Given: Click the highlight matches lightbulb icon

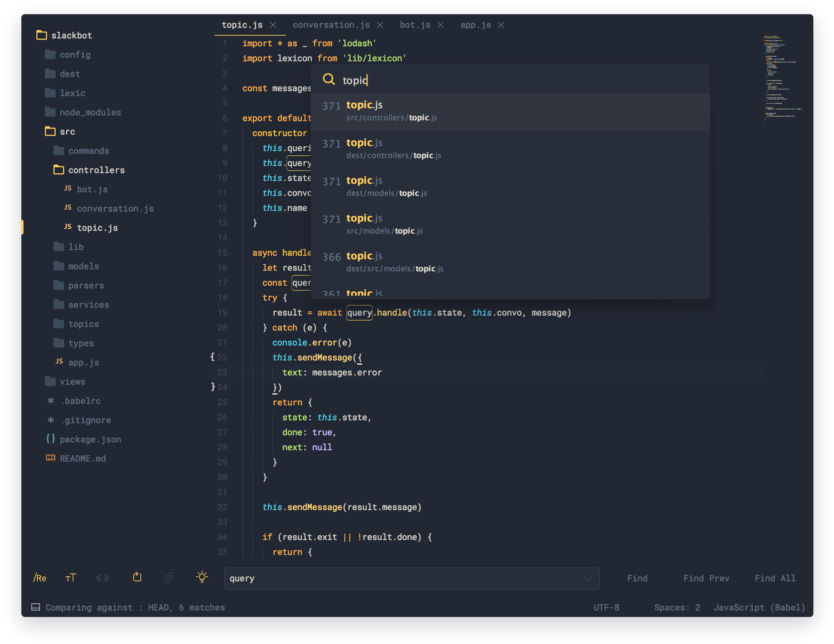Looking at the screenshot, I should click(202, 577).
